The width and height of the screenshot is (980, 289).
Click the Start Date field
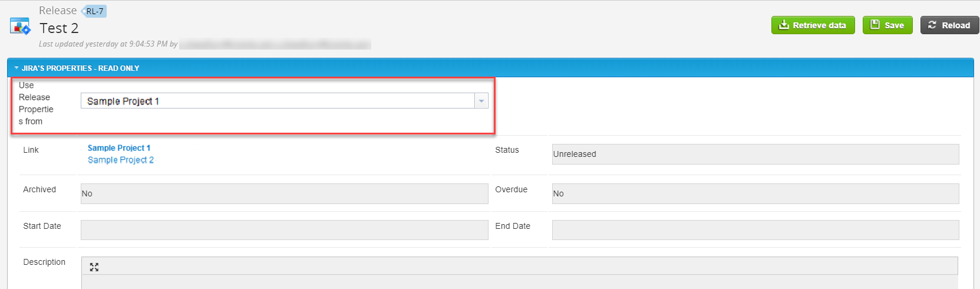click(x=284, y=230)
